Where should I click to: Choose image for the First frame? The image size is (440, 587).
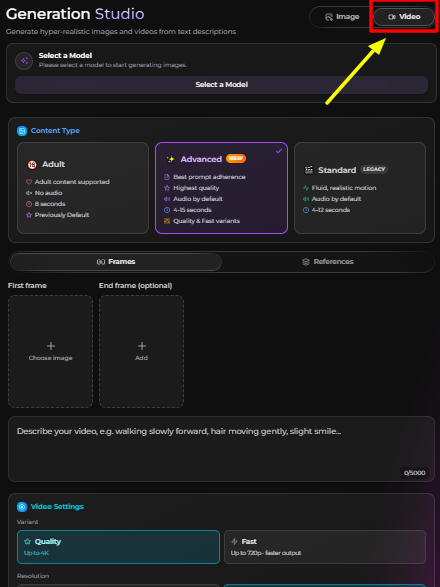point(51,352)
